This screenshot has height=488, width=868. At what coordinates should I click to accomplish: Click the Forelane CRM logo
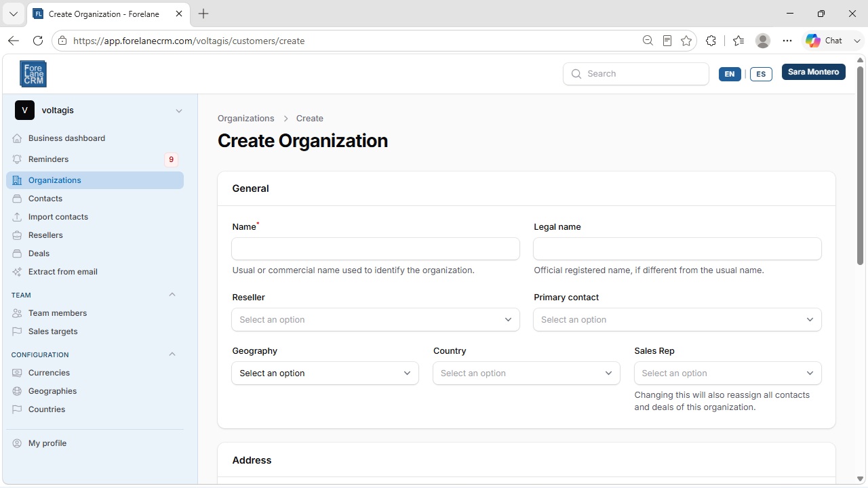tap(33, 74)
